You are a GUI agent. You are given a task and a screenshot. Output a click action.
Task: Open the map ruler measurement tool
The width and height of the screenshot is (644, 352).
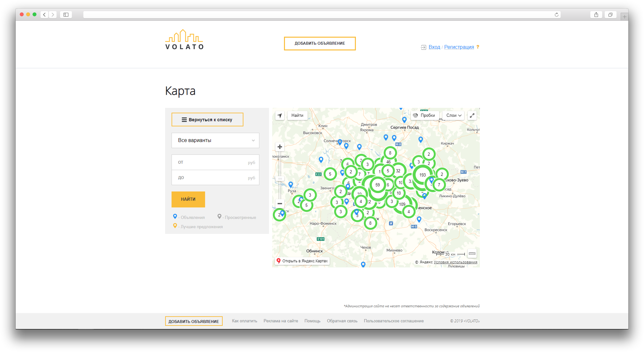(x=472, y=254)
